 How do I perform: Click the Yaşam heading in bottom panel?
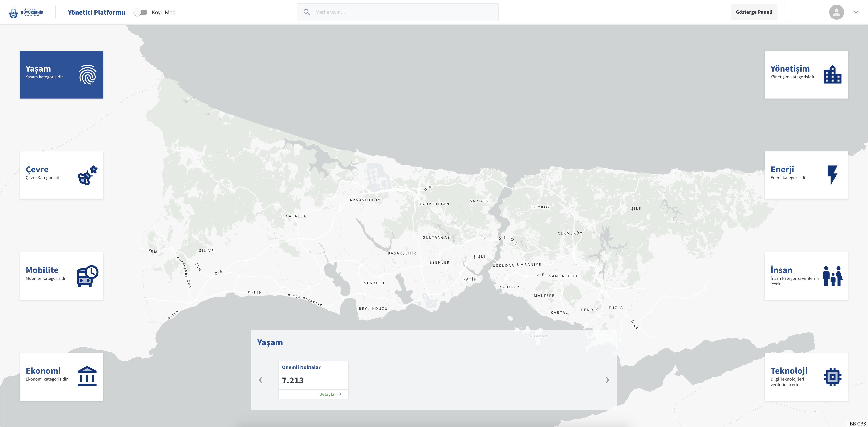(270, 343)
